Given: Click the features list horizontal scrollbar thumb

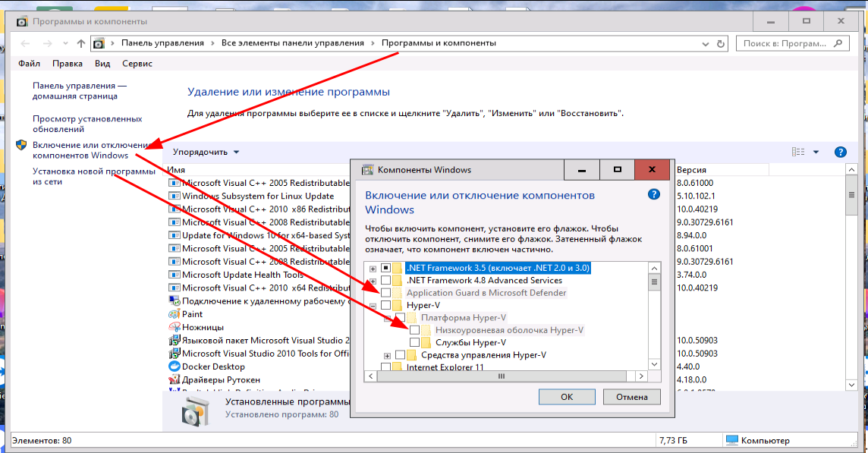Looking at the screenshot, I should pyautogui.click(x=502, y=376).
